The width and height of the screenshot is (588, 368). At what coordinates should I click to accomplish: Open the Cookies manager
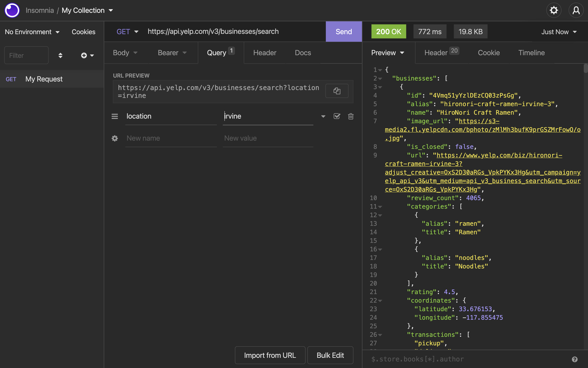(x=83, y=32)
